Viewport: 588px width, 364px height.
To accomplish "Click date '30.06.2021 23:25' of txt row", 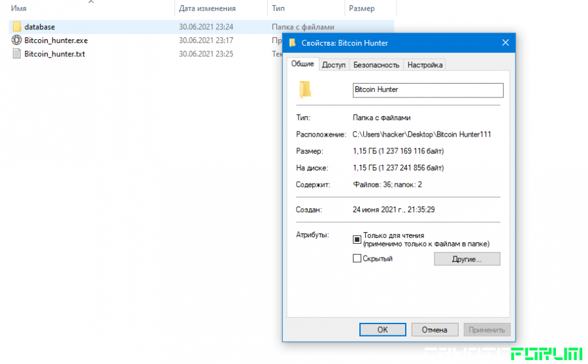I will point(206,54).
